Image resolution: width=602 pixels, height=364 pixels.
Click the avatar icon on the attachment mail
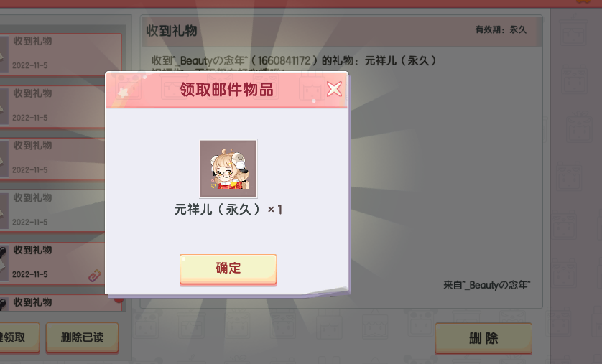pyautogui.click(x=4, y=263)
